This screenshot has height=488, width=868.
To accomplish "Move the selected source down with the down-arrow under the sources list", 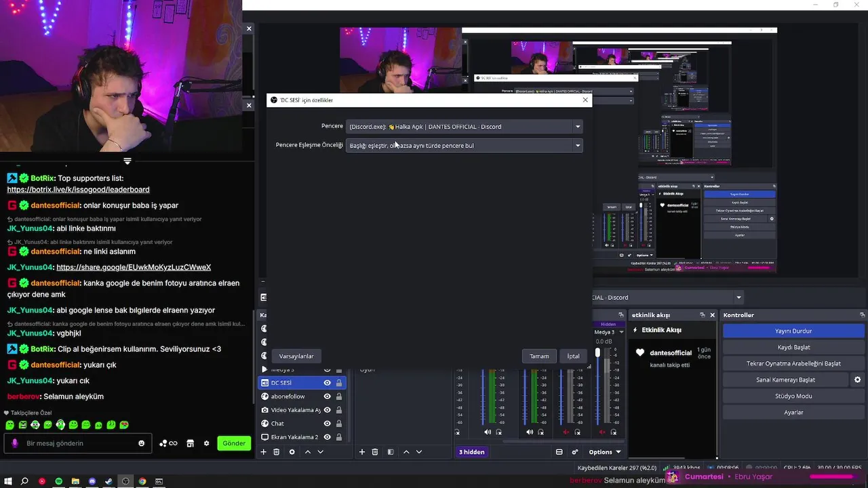I will tap(321, 452).
